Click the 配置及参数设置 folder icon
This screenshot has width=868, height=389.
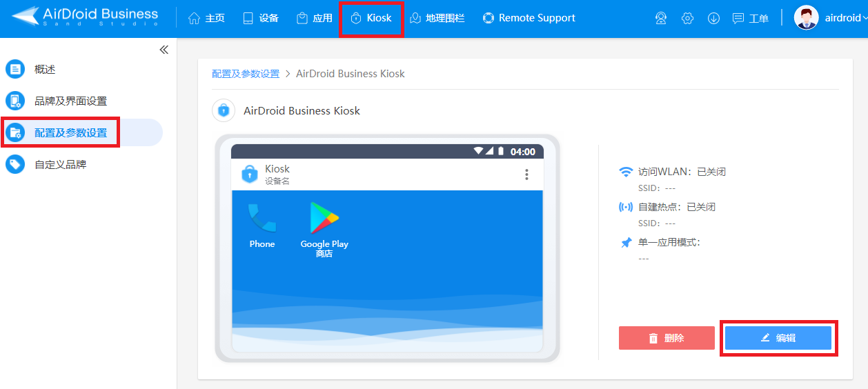click(x=15, y=132)
